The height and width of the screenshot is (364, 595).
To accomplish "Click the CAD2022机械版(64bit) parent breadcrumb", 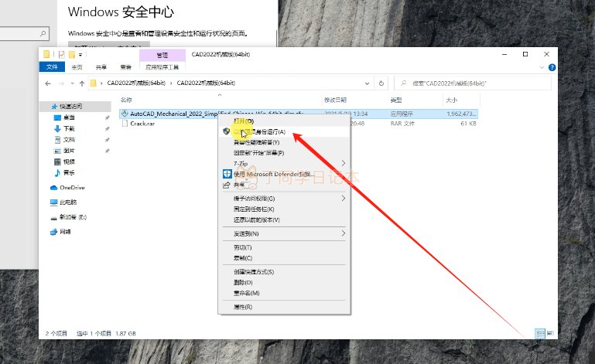I will click(x=136, y=83).
